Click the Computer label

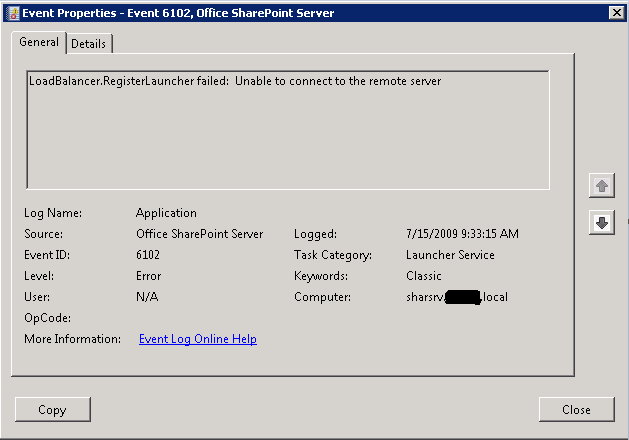point(323,297)
